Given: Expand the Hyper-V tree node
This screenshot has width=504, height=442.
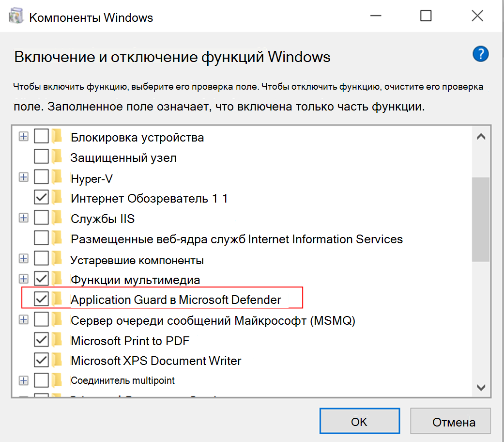Looking at the screenshot, I should 23,177.
